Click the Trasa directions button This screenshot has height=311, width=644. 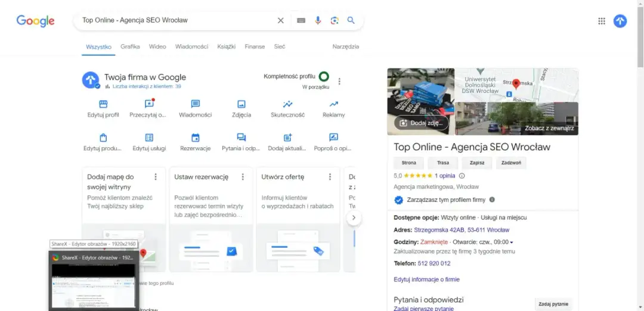[x=442, y=163]
